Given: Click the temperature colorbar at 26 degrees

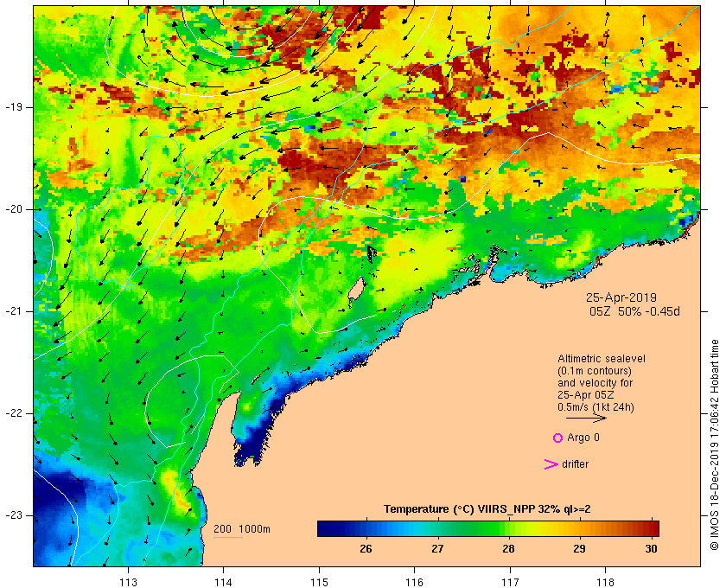Looking at the screenshot, I should pos(366,528).
